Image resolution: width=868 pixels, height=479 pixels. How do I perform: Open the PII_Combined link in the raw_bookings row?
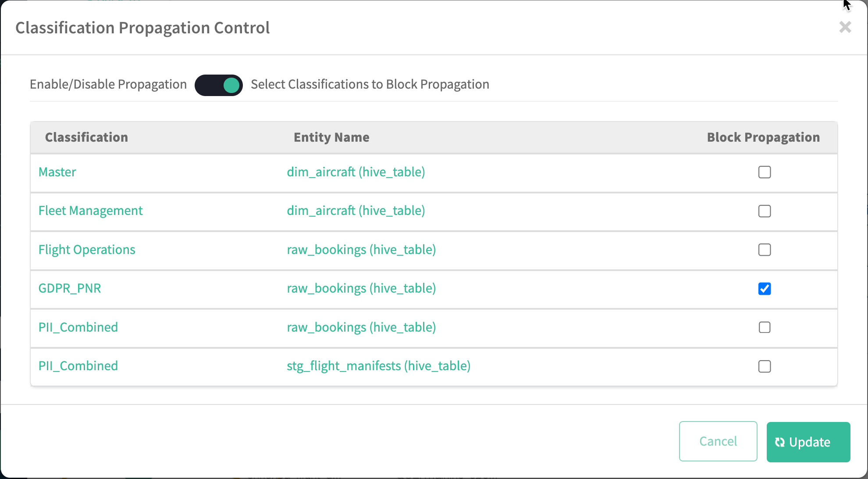[x=78, y=327]
